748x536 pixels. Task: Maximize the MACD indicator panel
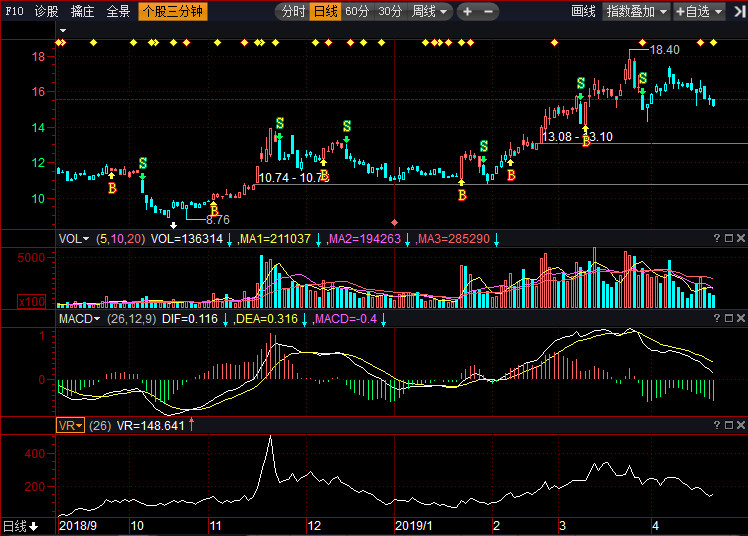click(729, 318)
